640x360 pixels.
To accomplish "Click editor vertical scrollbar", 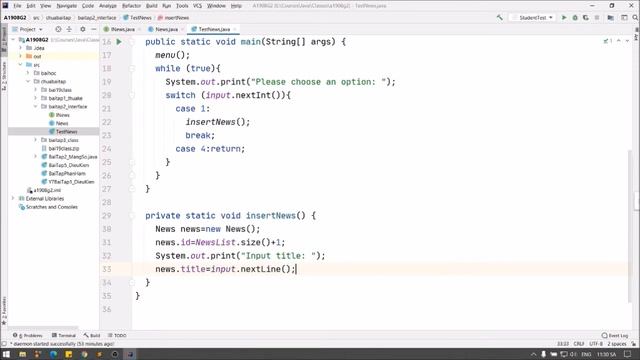I will (631, 227).
